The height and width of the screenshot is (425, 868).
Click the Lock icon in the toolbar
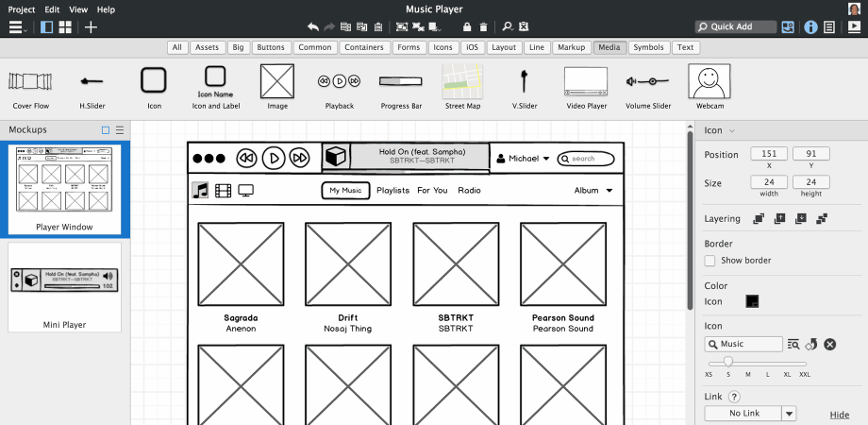pos(467,26)
